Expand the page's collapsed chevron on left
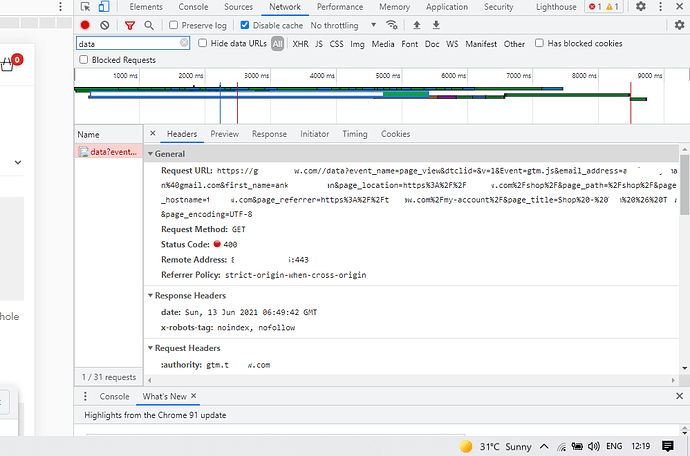The image size is (690, 456). (x=18, y=162)
